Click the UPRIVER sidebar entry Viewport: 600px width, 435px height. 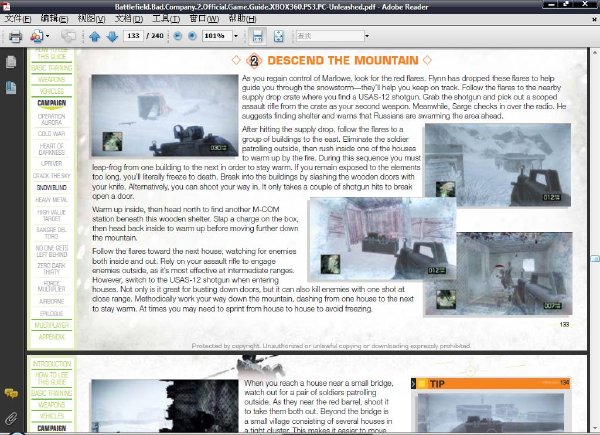tap(52, 163)
